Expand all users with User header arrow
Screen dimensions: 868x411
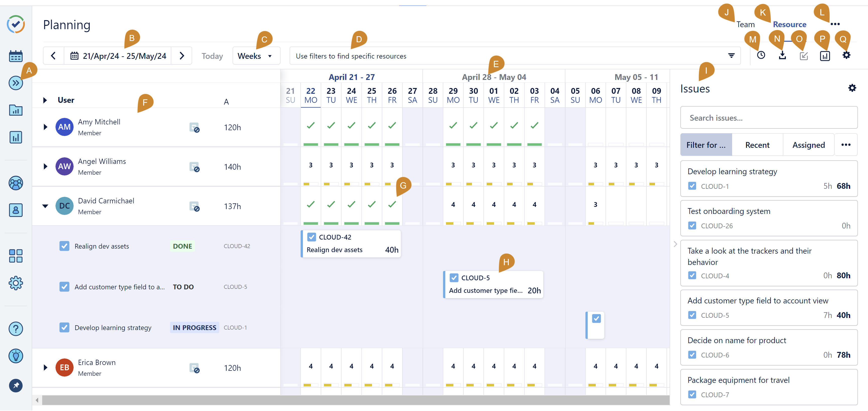click(45, 100)
